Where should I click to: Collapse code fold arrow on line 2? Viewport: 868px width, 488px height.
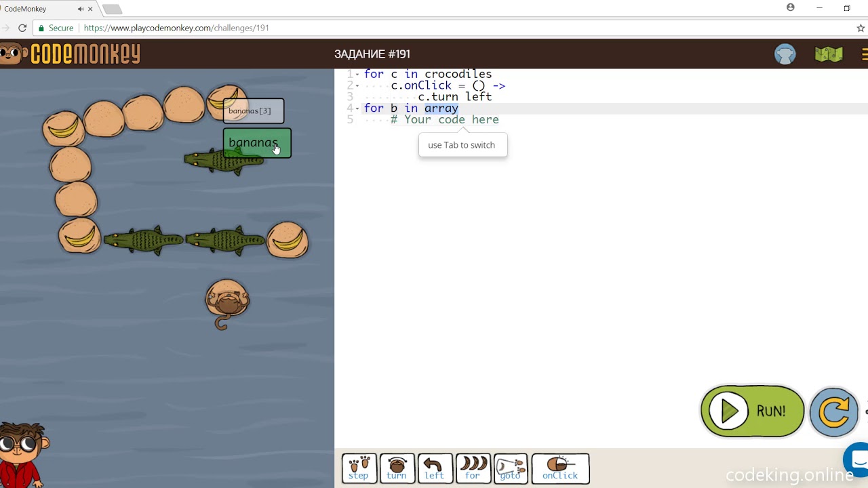357,85
